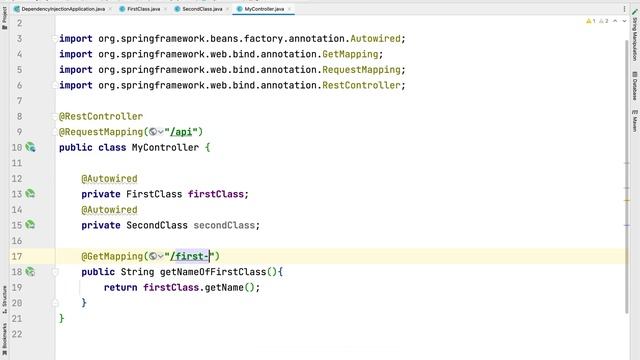This screenshot has width=640, height=360.
Task: Click getName() call on line 19
Action: [229, 287]
